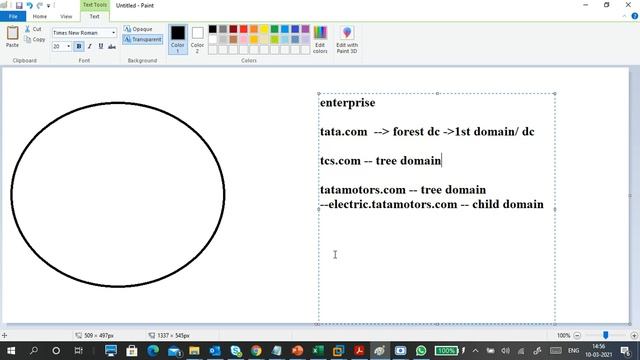Open File Explorer from the taskbar

tap(194, 351)
